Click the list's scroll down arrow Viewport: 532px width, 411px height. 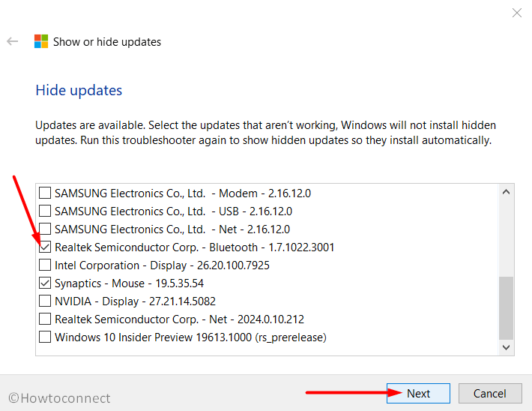(507, 347)
